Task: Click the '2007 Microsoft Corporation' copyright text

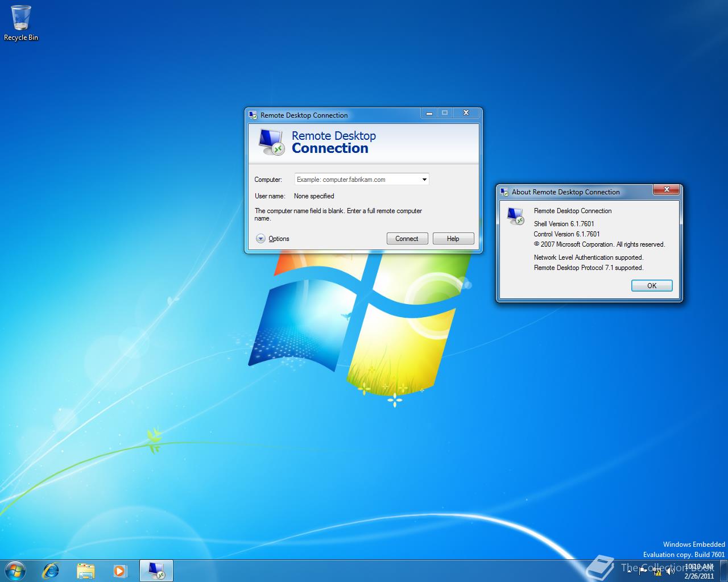Action: [599, 244]
